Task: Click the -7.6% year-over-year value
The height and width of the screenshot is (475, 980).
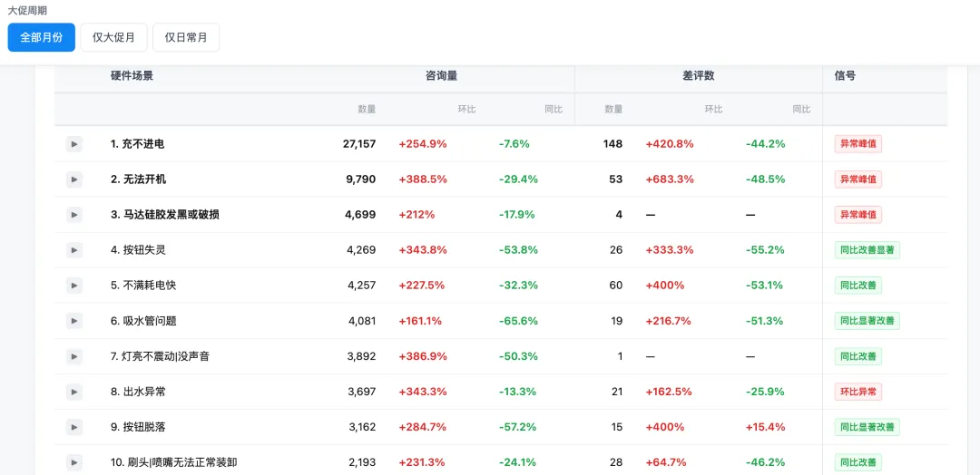Action: coord(514,144)
